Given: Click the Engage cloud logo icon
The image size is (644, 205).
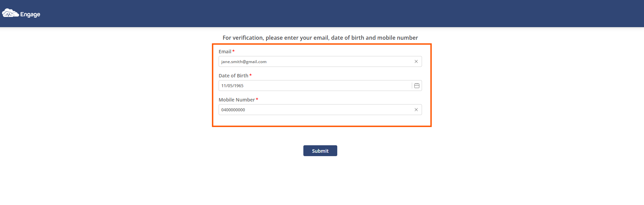Looking at the screenshot, I should (x=10, y=13).
